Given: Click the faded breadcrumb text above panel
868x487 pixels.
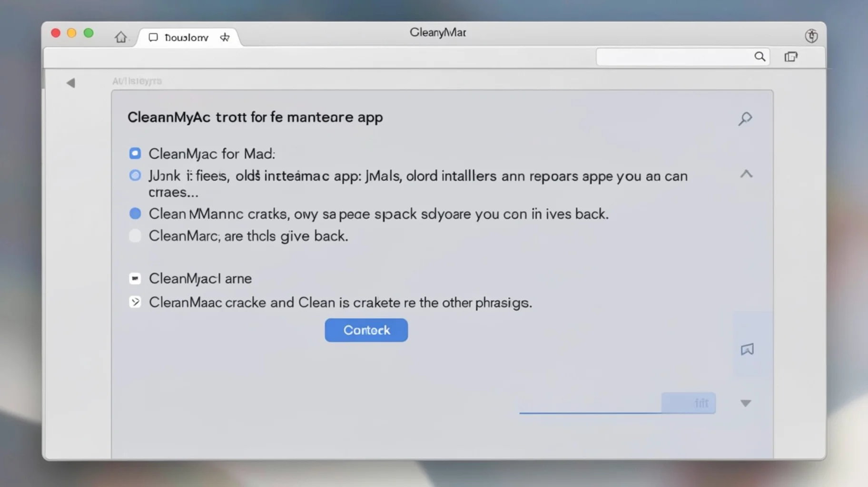Looking at the screenshot, I should pyautogui.click(x=137, y=81).
